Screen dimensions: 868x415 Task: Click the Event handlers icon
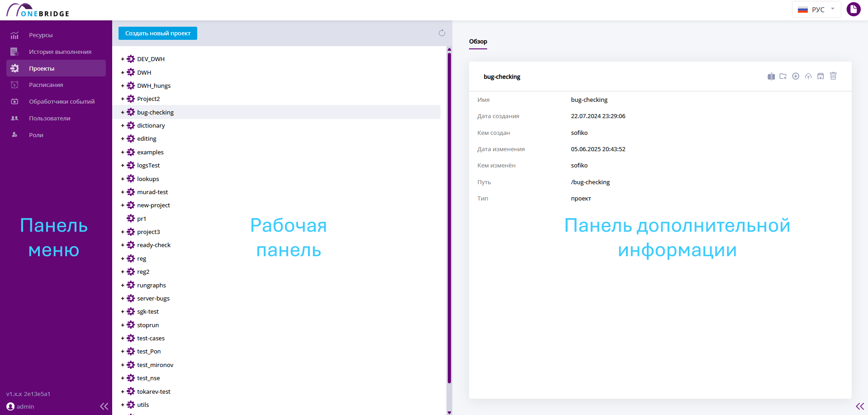14,102
